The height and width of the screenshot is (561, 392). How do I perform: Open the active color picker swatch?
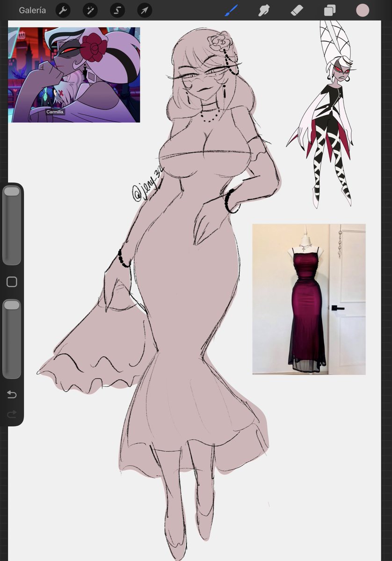pyautogui.click(x=363, y=10)
